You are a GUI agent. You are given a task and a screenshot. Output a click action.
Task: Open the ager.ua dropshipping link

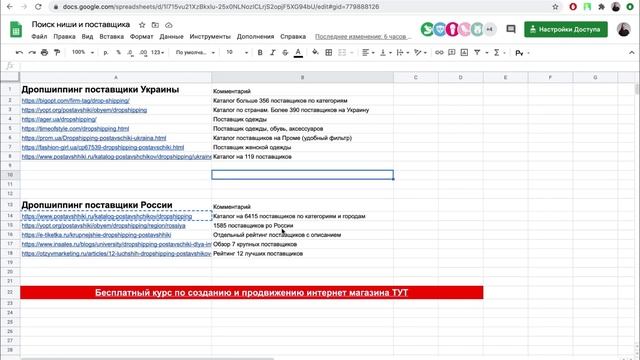point(59,119)
